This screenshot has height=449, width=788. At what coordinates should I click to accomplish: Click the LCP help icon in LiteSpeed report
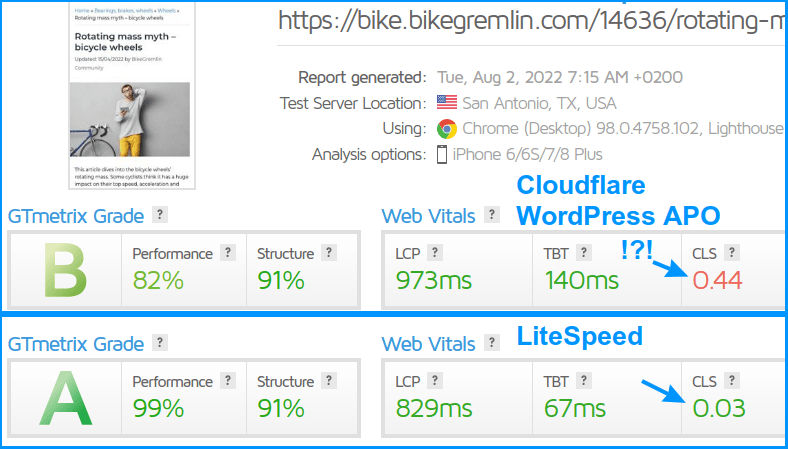tap(435, 381)
